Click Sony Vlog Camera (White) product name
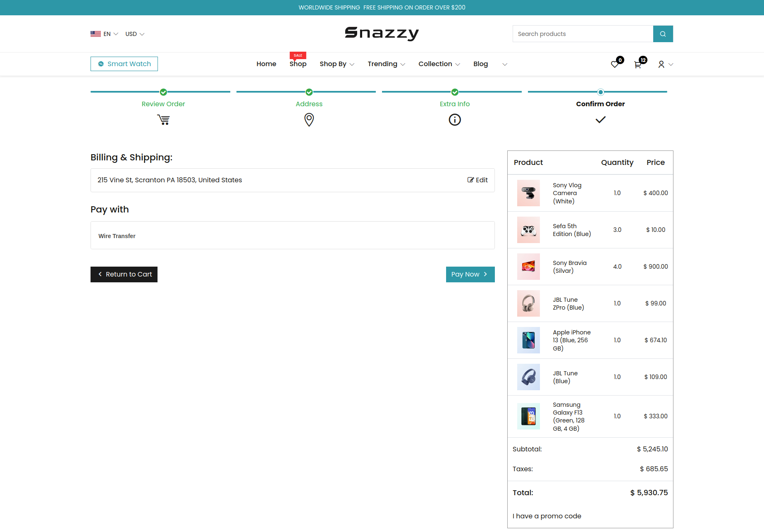Viewport: 764px width, 532px height. coord(567,193)
